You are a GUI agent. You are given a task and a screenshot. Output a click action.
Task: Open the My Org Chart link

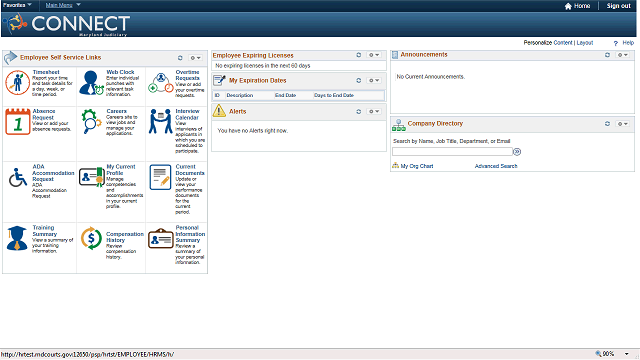417,166
